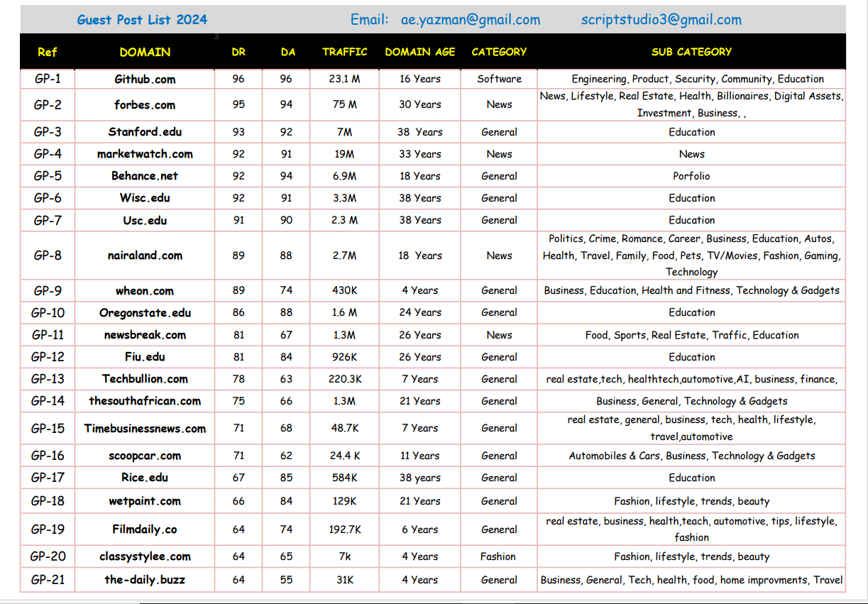The height and width of the screenshot is (604, 868).
Task: Click the 33 Years domain age cell
Action: [420, 154]
